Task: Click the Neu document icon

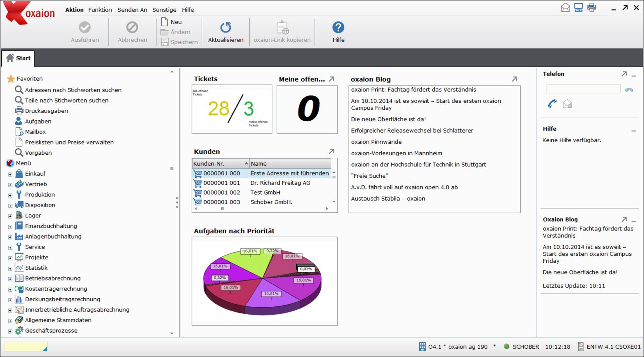Action: [x=164, y=22]
